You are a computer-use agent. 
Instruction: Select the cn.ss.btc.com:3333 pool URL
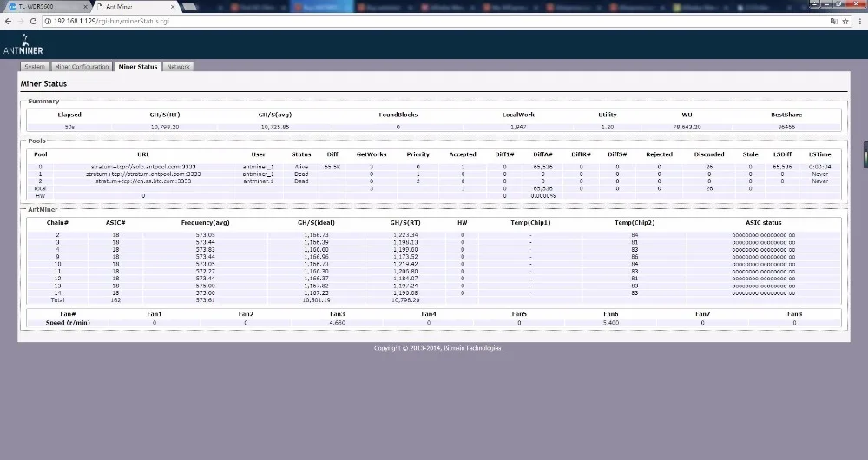tap(143, 181)
